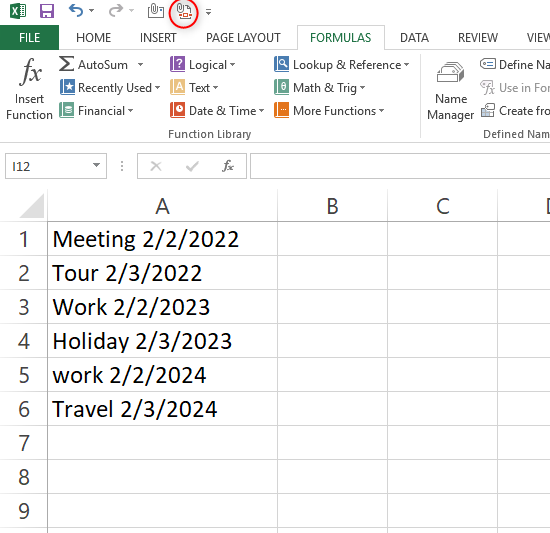
Task: Select row 7 header
Action: 24,443
